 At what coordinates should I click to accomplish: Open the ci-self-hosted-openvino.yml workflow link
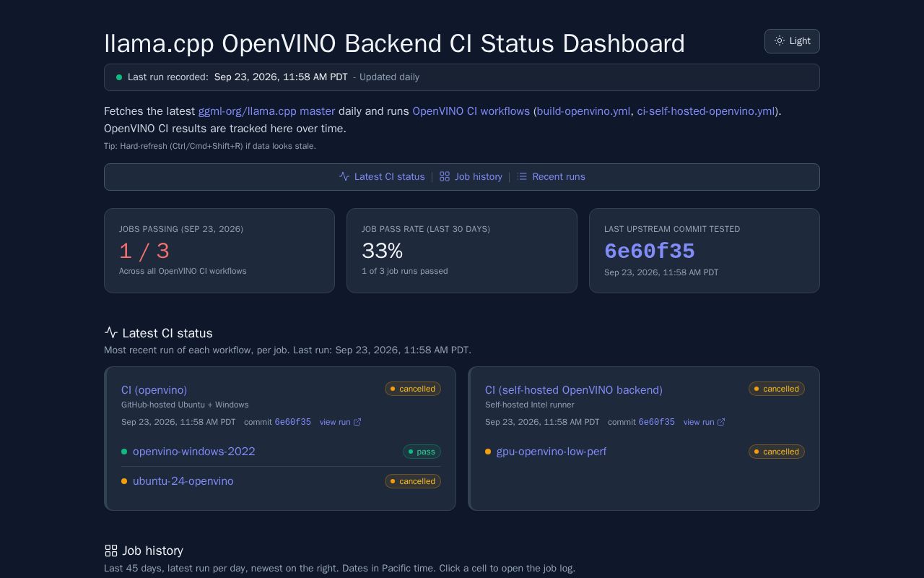click(706, 111)
